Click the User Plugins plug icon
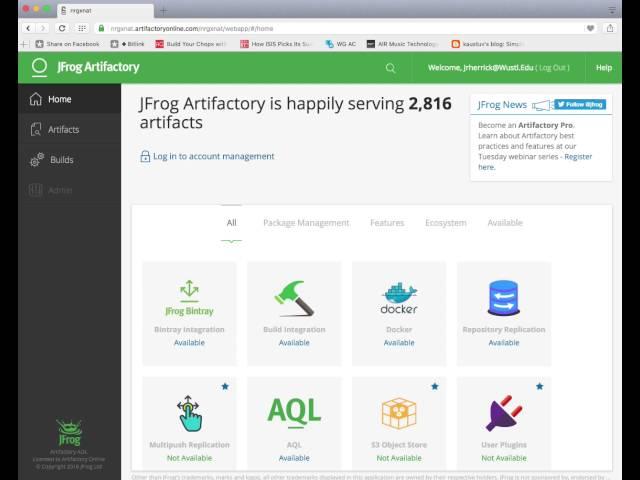Viewport: 640px width, 480px height. pyautogui.click(x=504, y=413)
